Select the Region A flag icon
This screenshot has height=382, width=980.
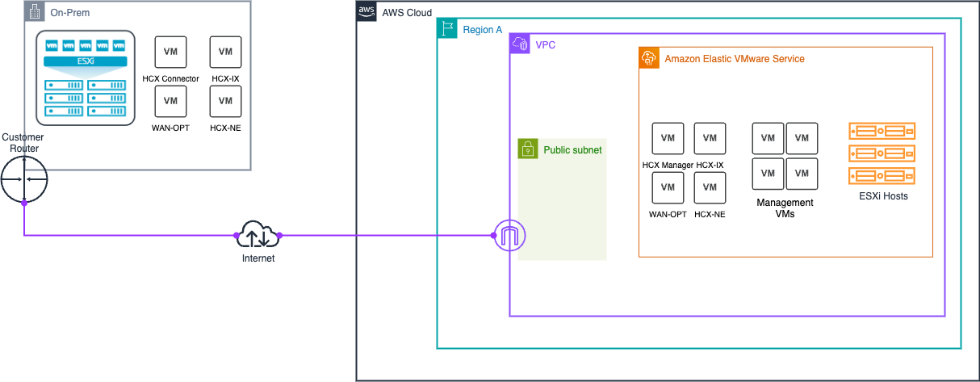pos(447,28)
